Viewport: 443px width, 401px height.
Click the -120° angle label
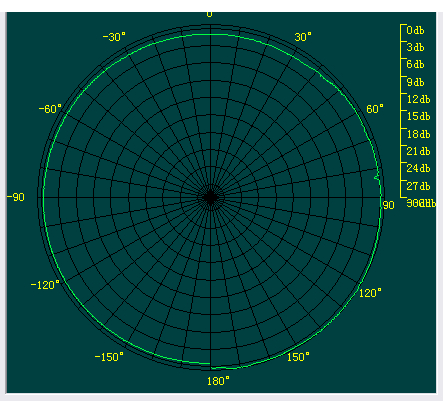click(45, 285)
